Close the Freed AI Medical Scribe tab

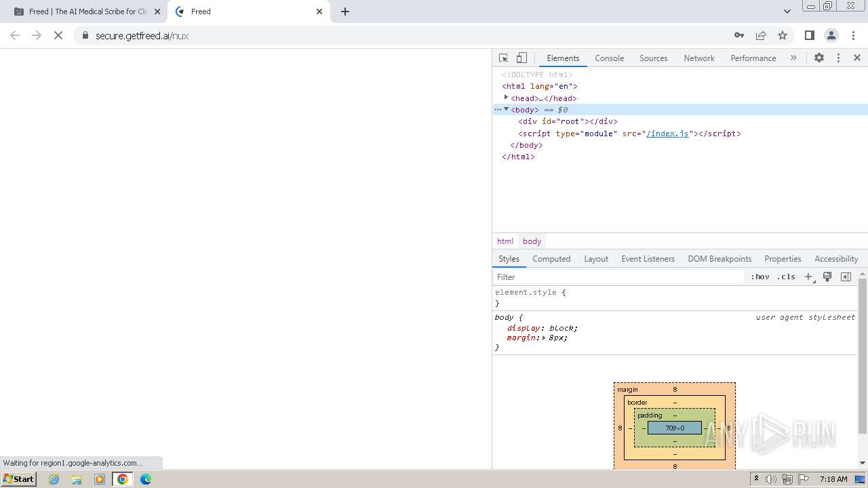157,12
